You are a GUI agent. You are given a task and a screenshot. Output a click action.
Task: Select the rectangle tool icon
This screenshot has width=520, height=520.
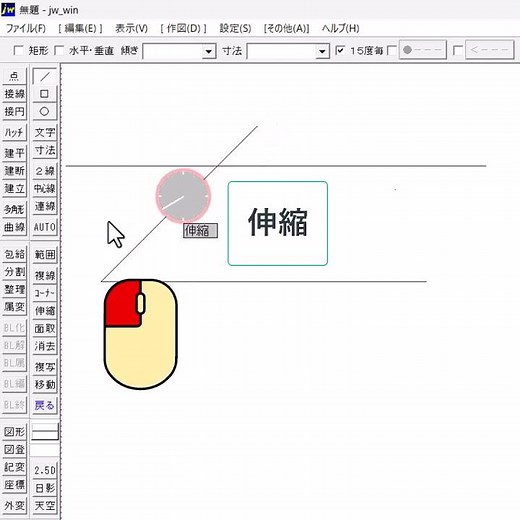point(45,94)
